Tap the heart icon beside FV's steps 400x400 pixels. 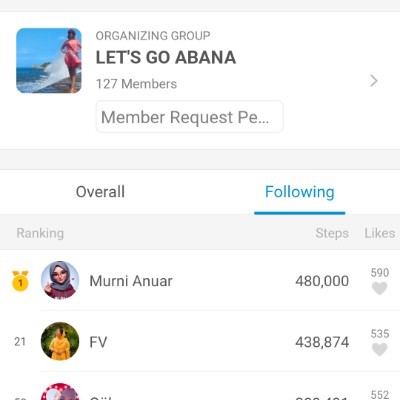380,349
